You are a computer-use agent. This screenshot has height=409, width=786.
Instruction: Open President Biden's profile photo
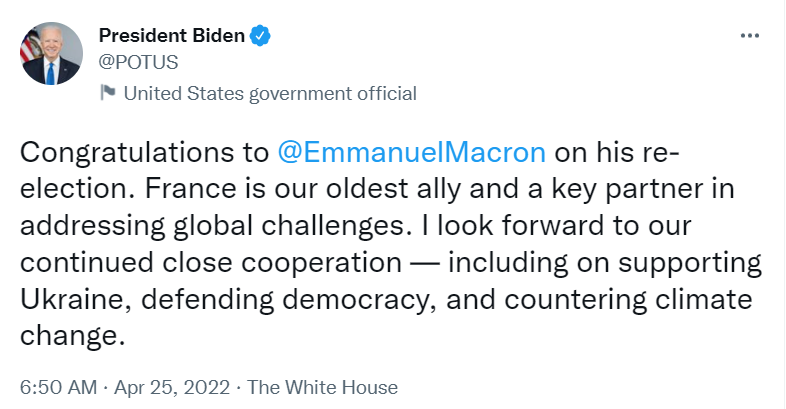click(50, 51)
